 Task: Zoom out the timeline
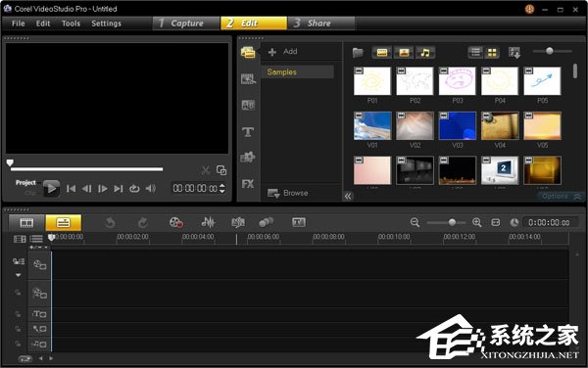415,223
